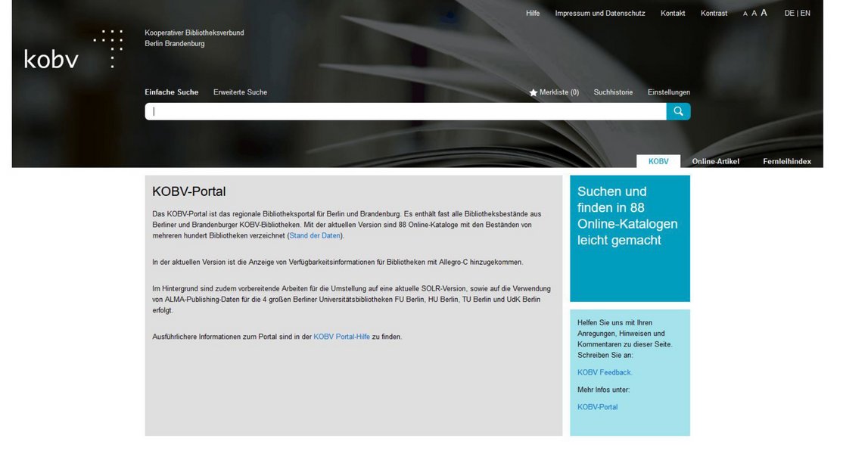Open the Merkliste star icon
This screenshot has height=454, width=868.
click(x=534, y=92)
